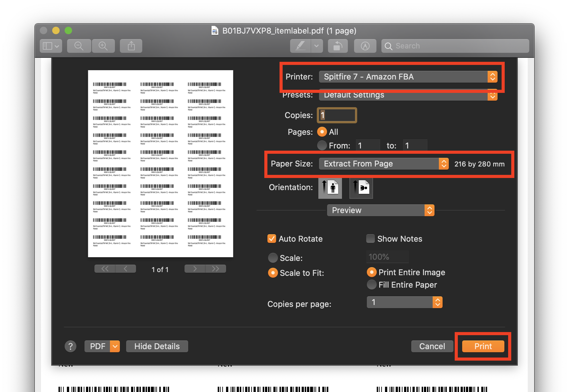The image size is (569, 392).
Task: Choose portrait orientation icon
Action: click(x=330, y=188)
